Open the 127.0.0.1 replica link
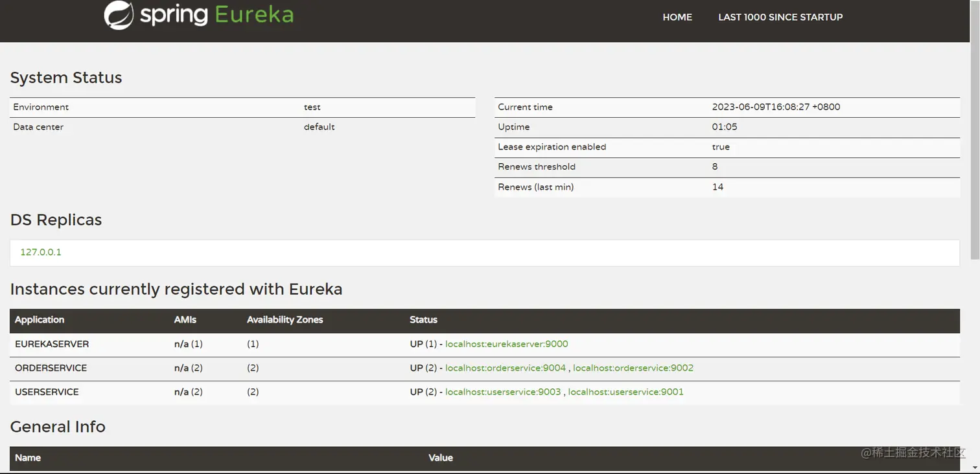980x474 pixels. click(x=41, y=252)
